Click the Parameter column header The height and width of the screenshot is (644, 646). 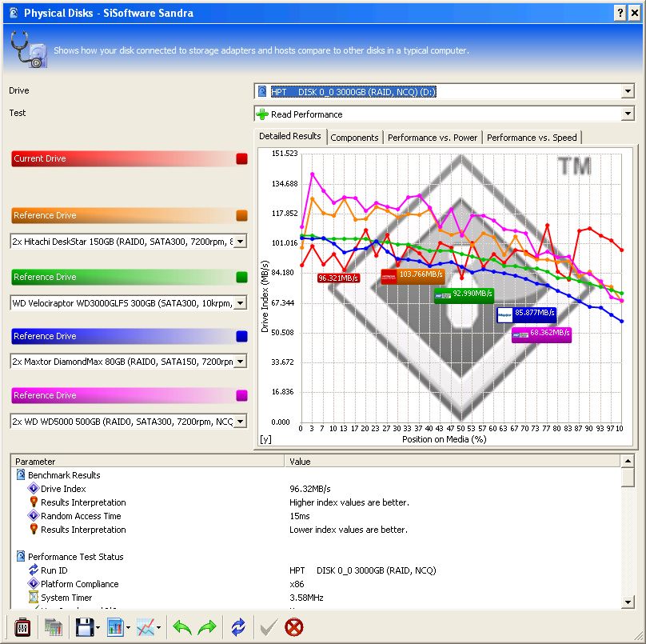[148, 462]
